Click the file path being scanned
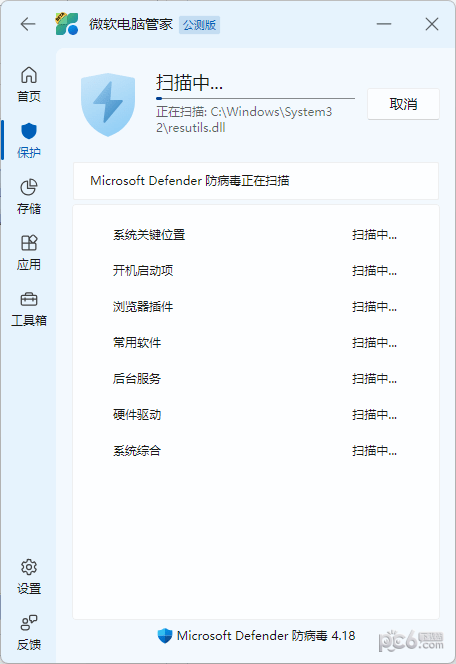This screenshot has height=664, width=456. click(244, 120)
